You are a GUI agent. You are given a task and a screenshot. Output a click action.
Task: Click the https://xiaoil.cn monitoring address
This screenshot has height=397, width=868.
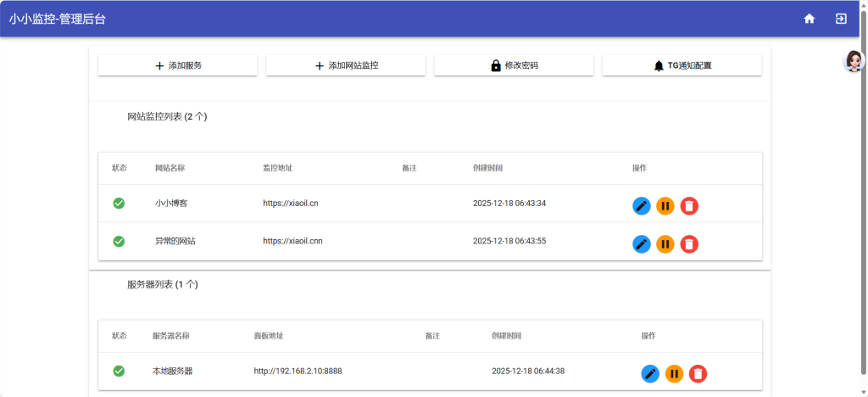291,204
